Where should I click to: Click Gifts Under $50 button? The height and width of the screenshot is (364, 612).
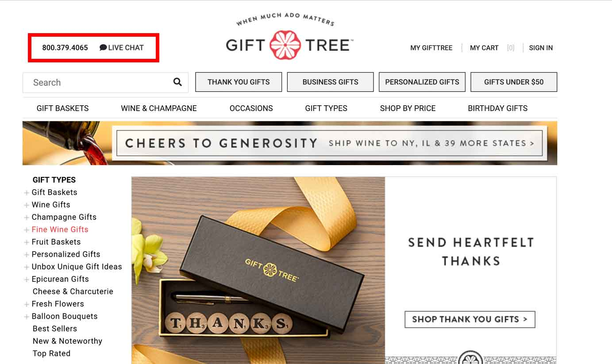(514, 82)
